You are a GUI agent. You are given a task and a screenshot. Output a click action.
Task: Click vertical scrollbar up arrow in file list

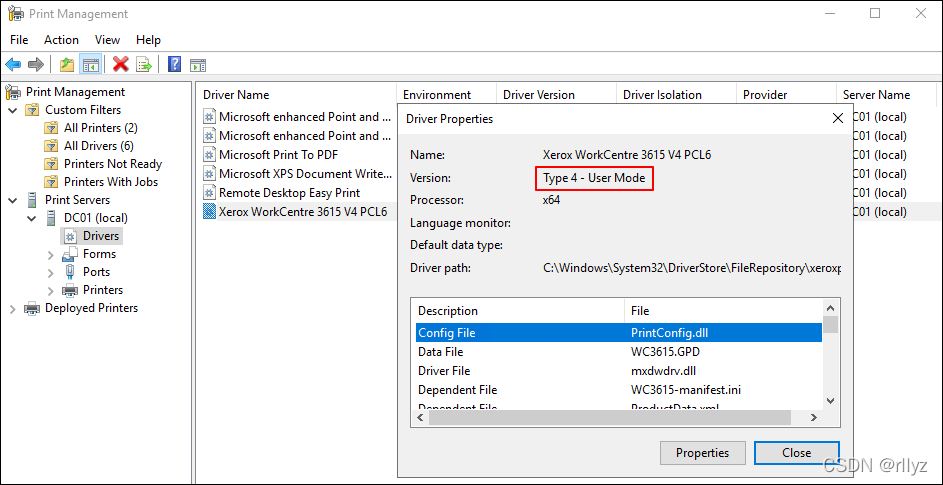pos(830,307)
